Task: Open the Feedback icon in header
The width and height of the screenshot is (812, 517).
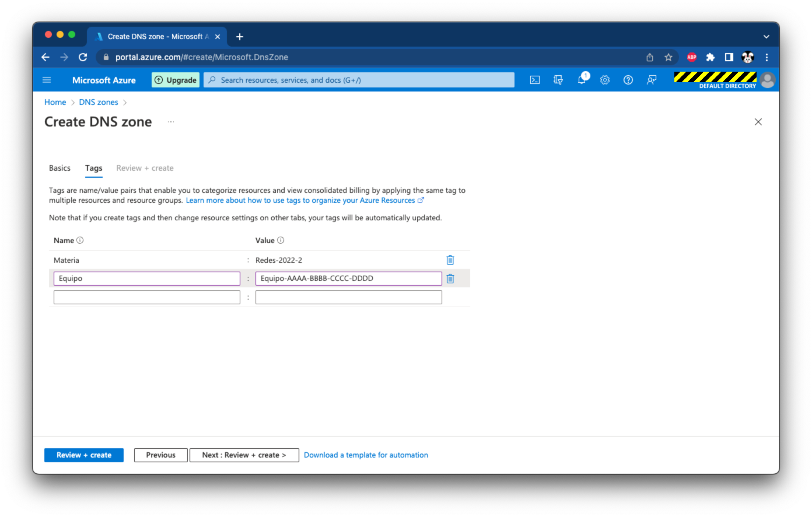Action: (x=652, y=80)
